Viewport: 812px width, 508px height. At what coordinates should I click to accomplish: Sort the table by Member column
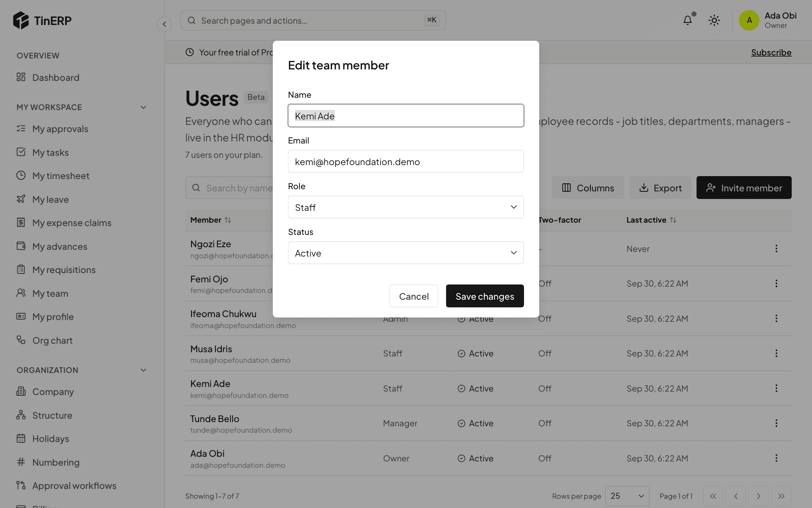[x=211, y=220]
